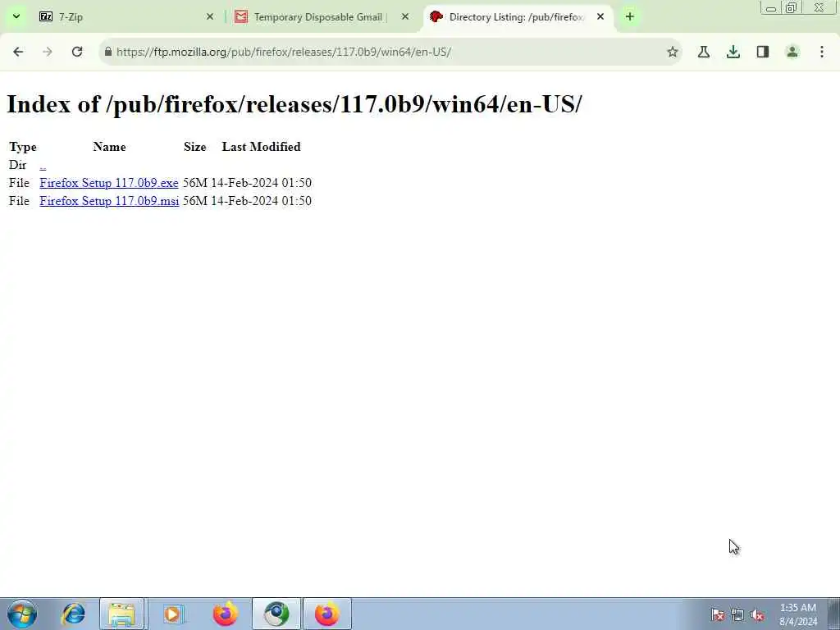
Task: Download Firefox Setup 117.0b9.exe
Action: coord(109,183)
